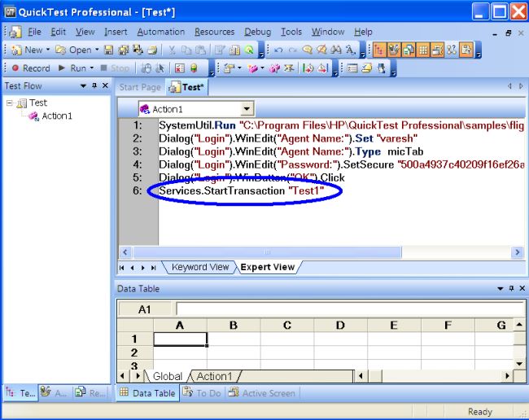
Task: Collapse the Test node in the Test Flow tree
Action: pyautogui.click(x=10, y=103)
